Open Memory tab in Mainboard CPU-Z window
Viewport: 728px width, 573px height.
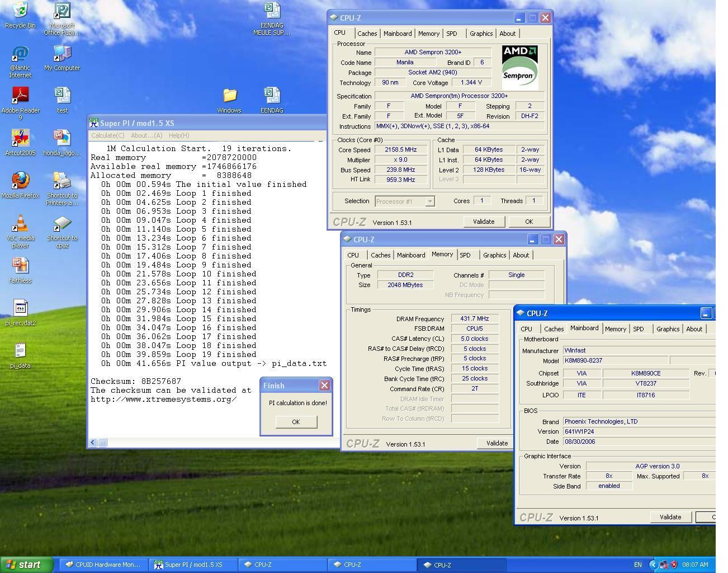pyautogui.click(x=615, y=329)
